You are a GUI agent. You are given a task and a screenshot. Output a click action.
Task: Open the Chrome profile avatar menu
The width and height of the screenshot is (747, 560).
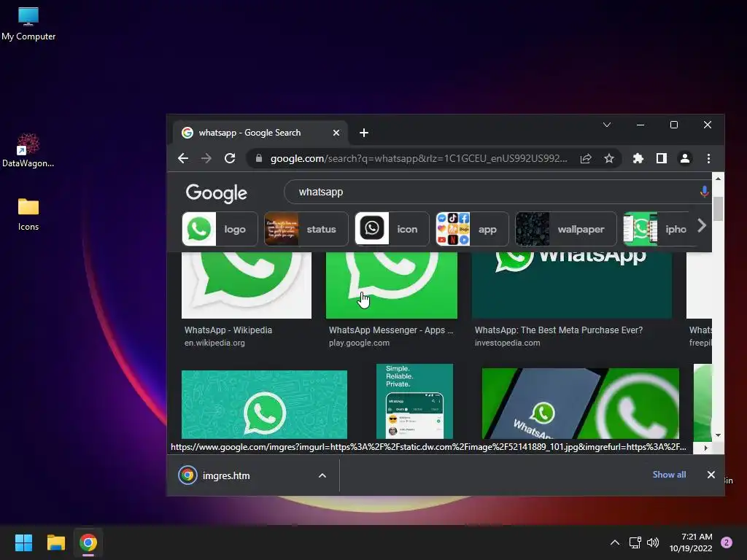click(x=684, y=158)
